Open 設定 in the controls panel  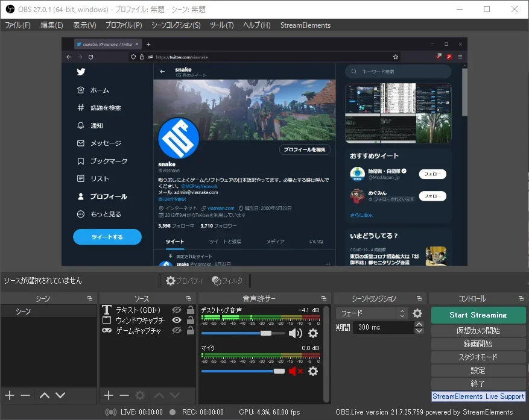[x=478, y=371]
